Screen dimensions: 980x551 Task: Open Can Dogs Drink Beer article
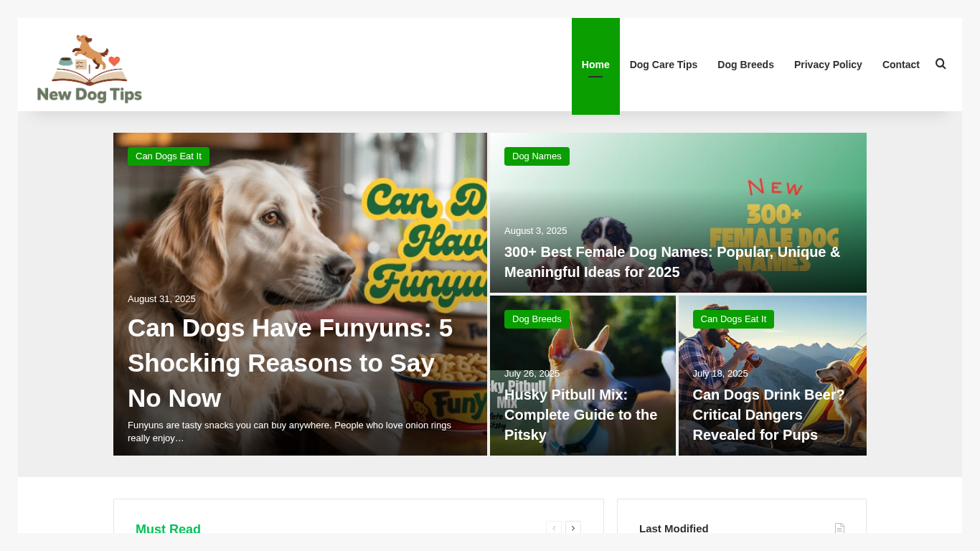point(768,415)
